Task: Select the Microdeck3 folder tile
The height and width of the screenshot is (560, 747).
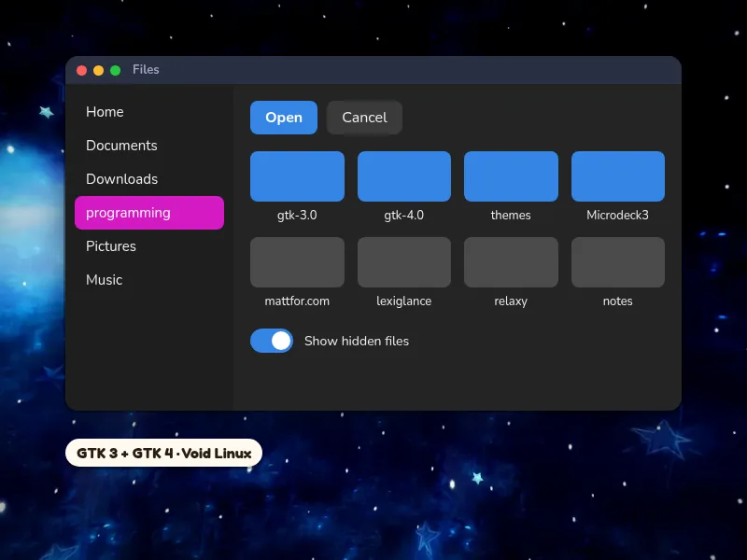Action: coord(618,176)
